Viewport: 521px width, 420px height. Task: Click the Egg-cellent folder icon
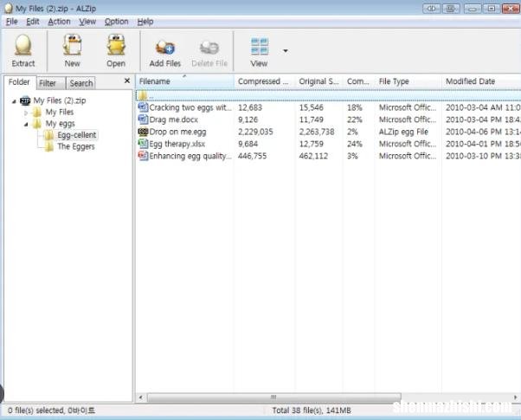click(x=49, y=135)
